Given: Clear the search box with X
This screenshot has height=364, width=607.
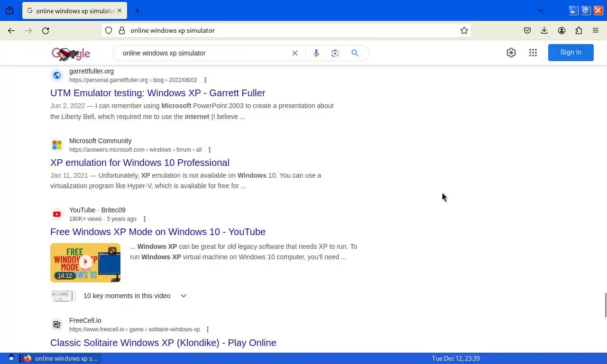Looking at the screenshot, I should pyautogui.click(x=295, y=53).
